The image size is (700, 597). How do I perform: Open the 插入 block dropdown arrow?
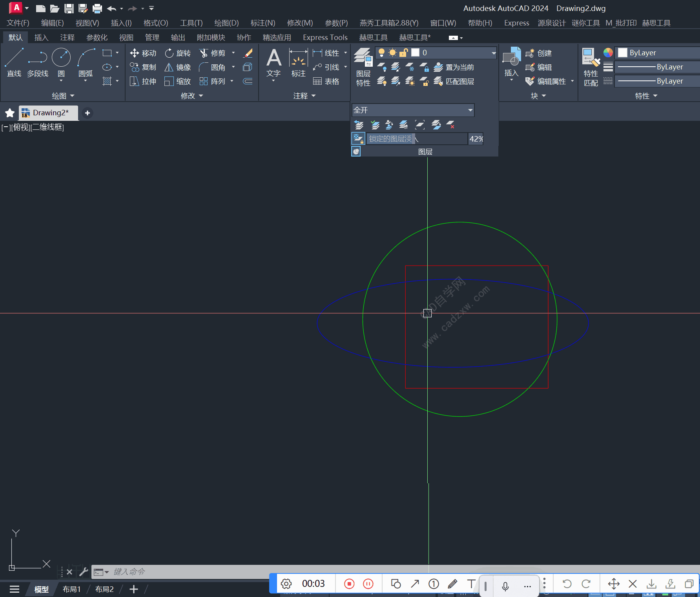click(511, 80)
